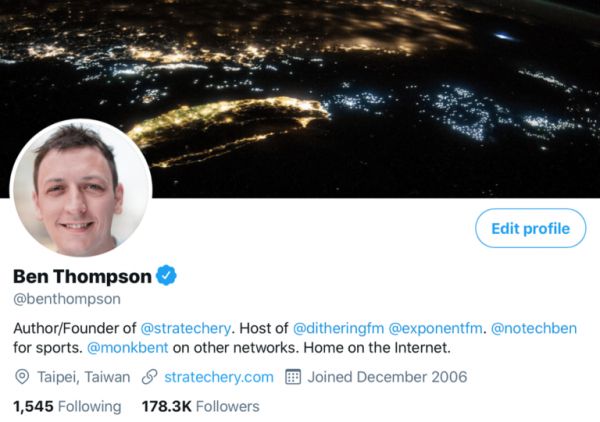The width and height of the screenshot is (600, 422).
Task: Open the @ditheringfm mention link
Action: (338, 328)
